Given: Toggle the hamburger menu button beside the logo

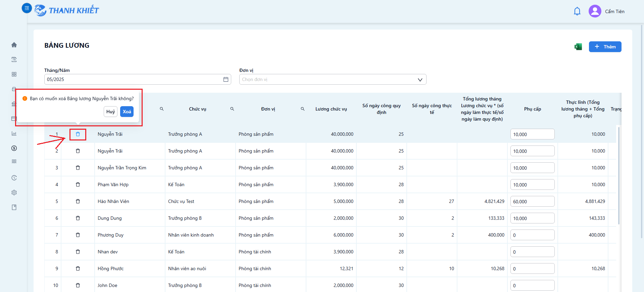Looking at the screenshot, I should point(27,8).
